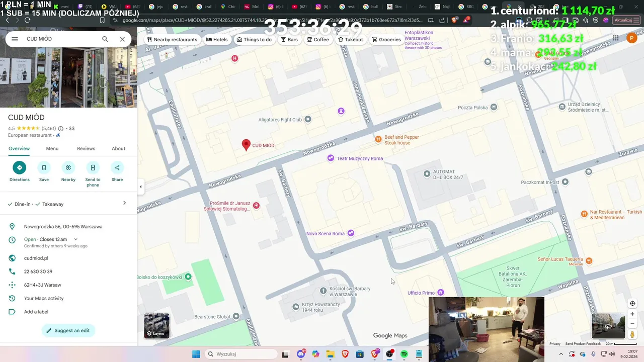Open the Reviews tab
The height and width of the screenshot is (362, 644).
point(86,148)
